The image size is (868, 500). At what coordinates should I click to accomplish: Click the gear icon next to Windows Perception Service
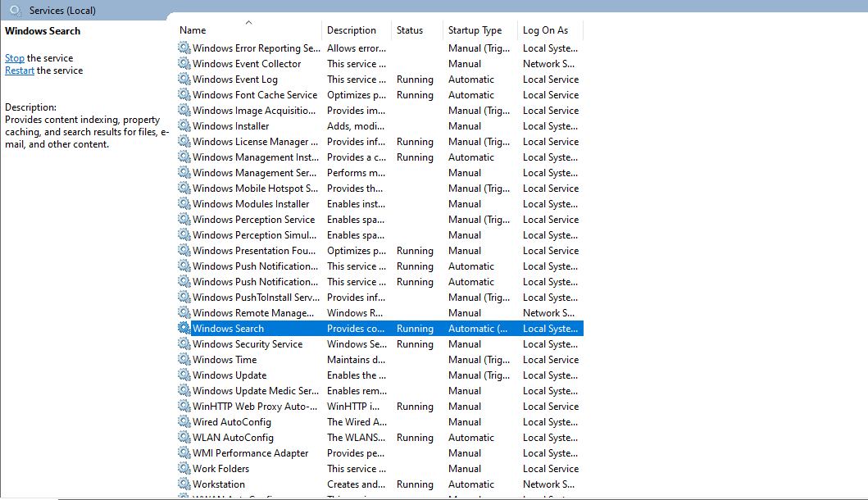click(184, 219)
